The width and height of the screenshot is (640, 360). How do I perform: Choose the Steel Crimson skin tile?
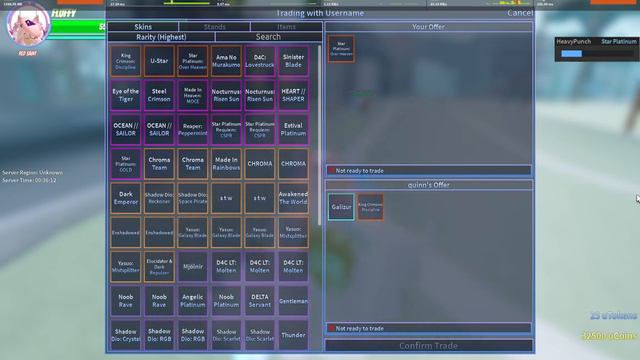(x=159, y=95)
